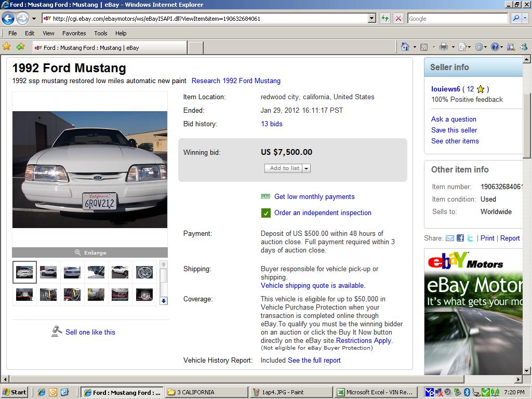The width and height of the screenshot is (532, 399).
Task: Click the Favorites star icon
Action: (7, 47)
